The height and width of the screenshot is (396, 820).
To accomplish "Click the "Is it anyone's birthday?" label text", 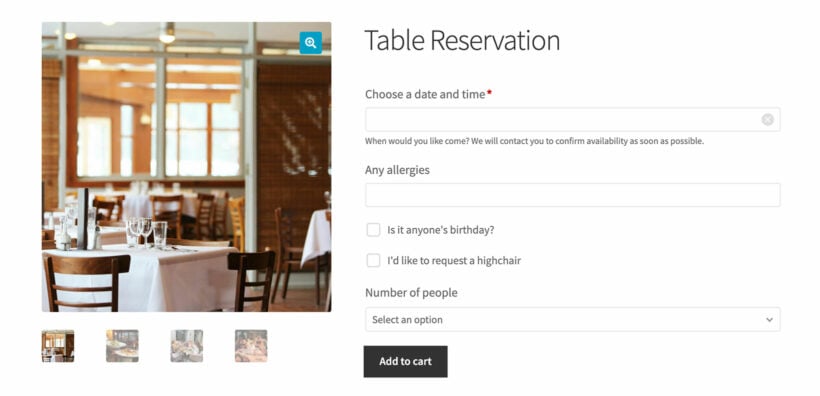I will pyautogui.click(x=440, y=230).
